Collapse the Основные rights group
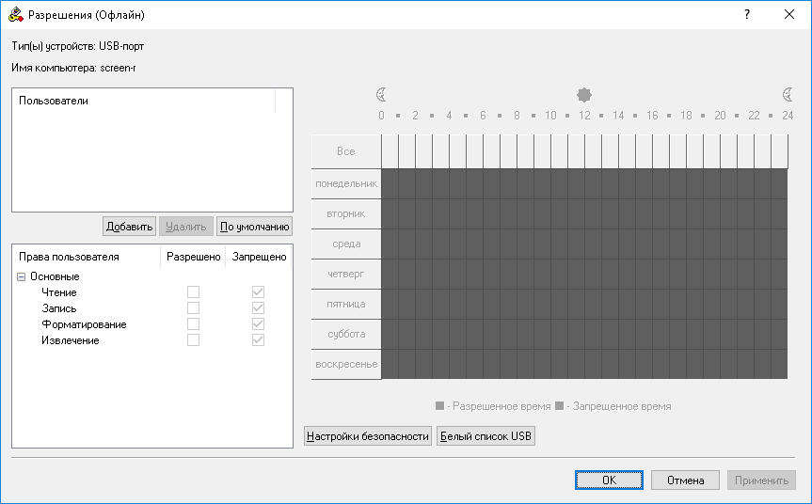Viewport: 812px width, 504px height. 22,276
